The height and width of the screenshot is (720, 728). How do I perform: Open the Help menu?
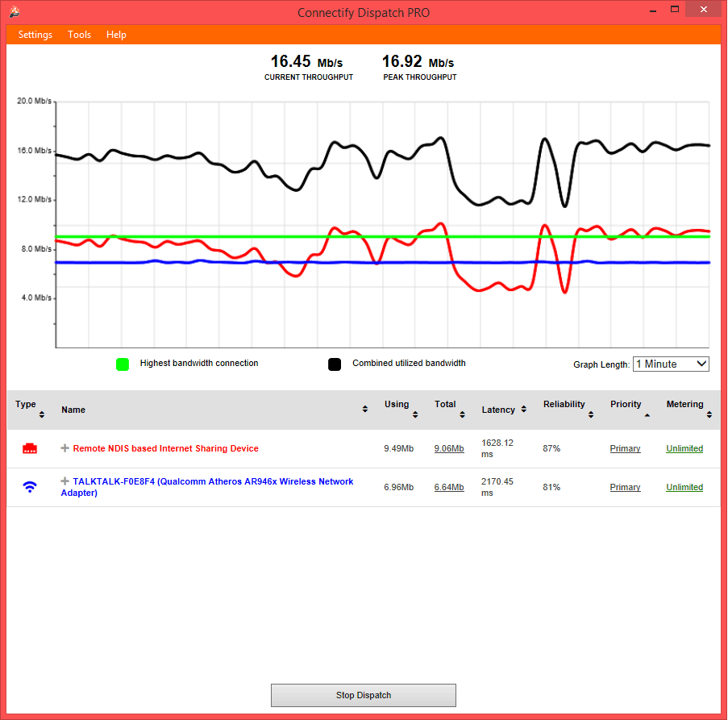[x=116, y=35]
